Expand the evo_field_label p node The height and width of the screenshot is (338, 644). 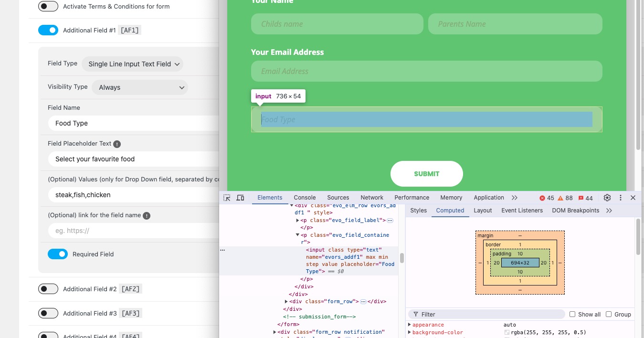click(x=298, y=220)
